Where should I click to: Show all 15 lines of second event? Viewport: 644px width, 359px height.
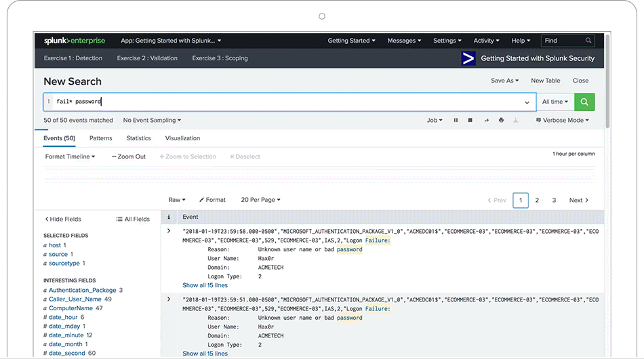(x=205, y=354)
